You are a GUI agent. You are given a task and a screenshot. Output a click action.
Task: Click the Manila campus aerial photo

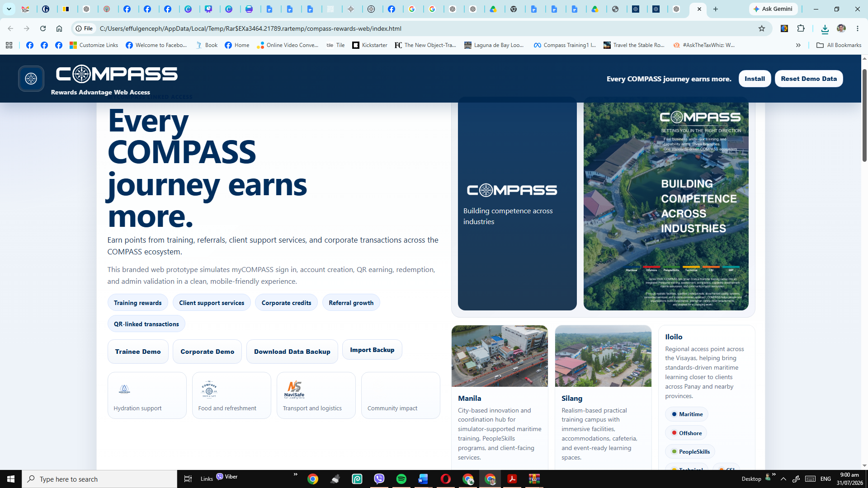[x=500, y=356]
